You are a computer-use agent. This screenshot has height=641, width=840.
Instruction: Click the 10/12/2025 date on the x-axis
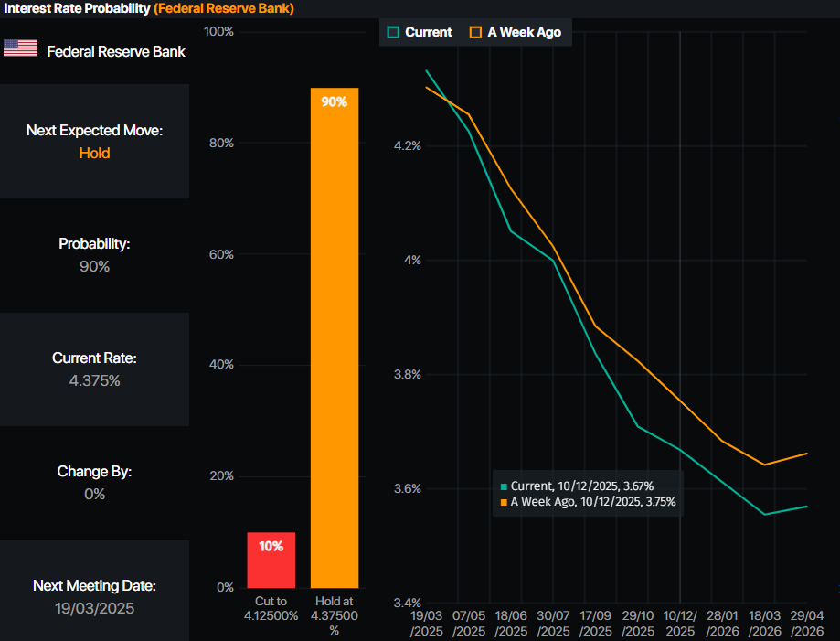point(679,625)
